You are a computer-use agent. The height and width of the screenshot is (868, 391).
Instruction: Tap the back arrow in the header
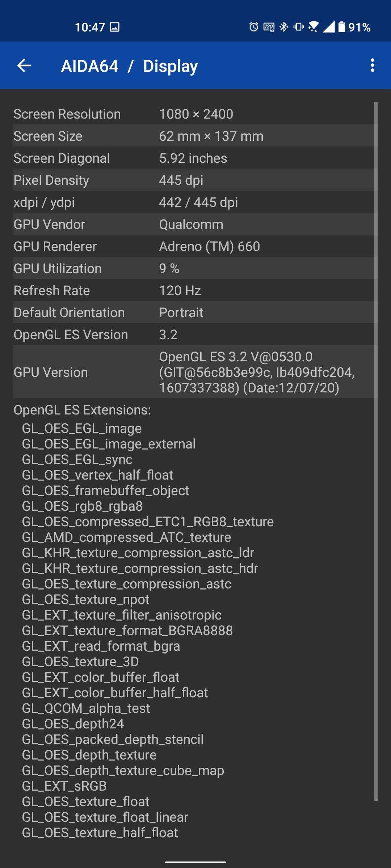click(24, 65)
